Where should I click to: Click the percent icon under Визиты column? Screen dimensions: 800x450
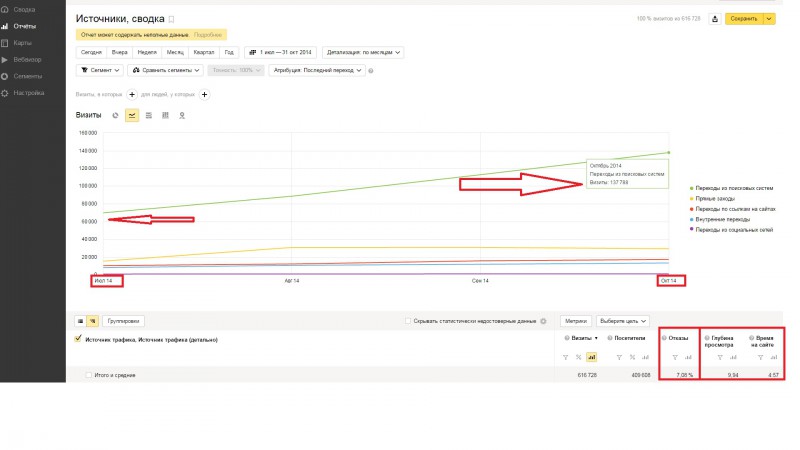[x=579, y=358]
